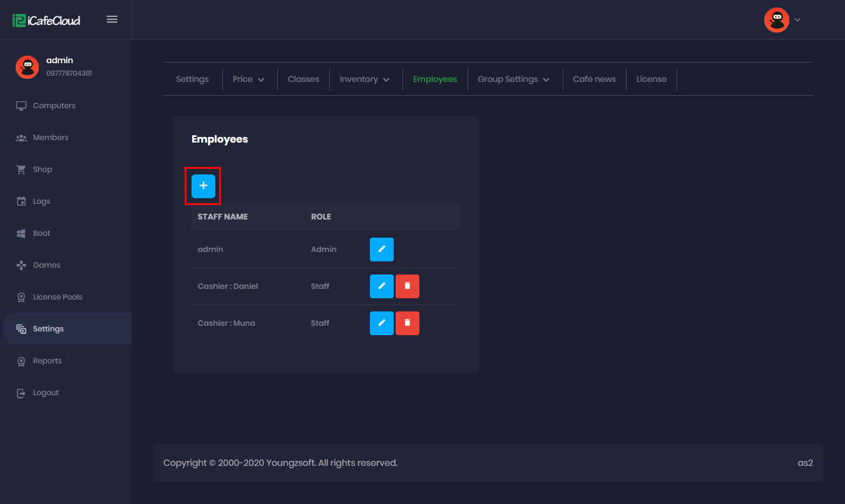This screenshot has height=504, width=845.
Task: Expand the Group Settings dropdown
Action: 513,79
